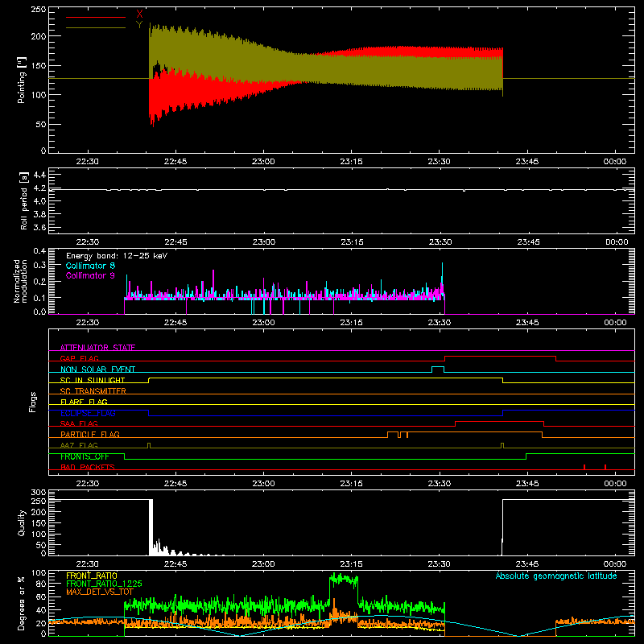Screen dimensions: 644x644
Task: Click the 4.4 value on Roll period axis
Action: click(x=39, y=175)
